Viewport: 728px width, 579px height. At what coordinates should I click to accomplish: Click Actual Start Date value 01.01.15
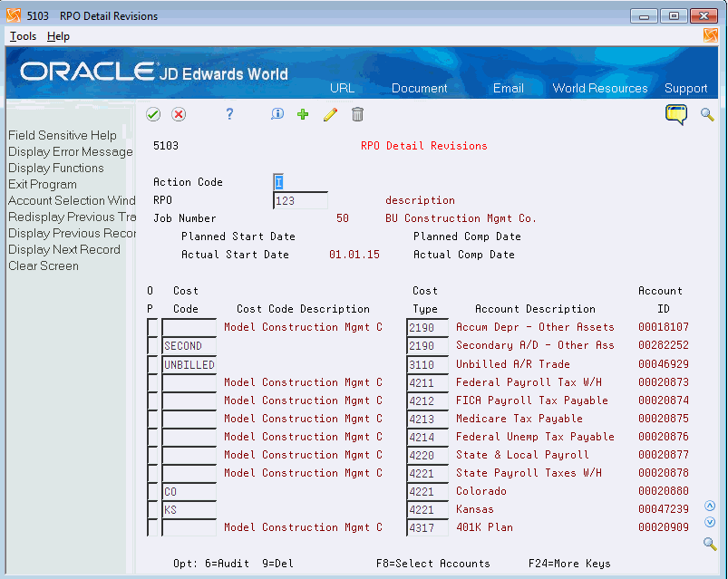354,255
